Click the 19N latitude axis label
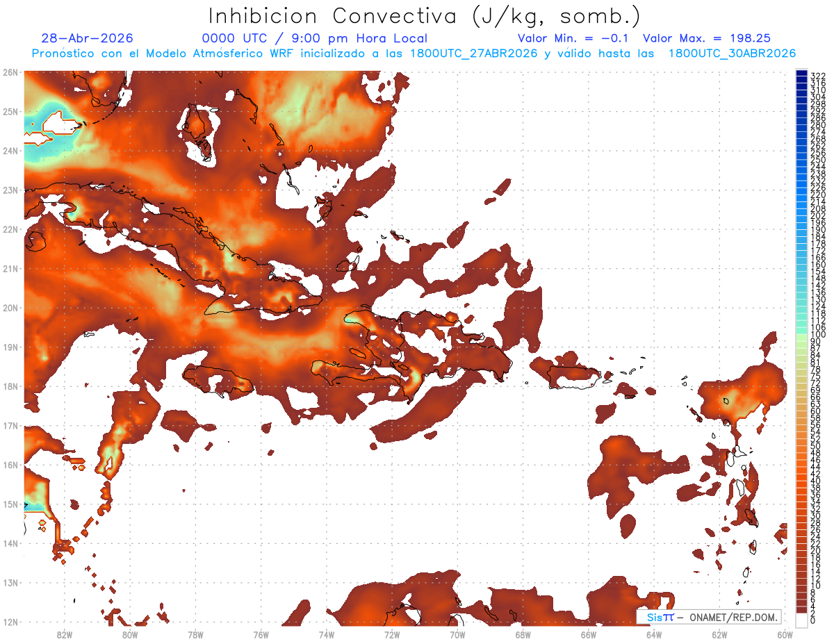The height and width of the screenshot is (644, 834). [10, 347]
